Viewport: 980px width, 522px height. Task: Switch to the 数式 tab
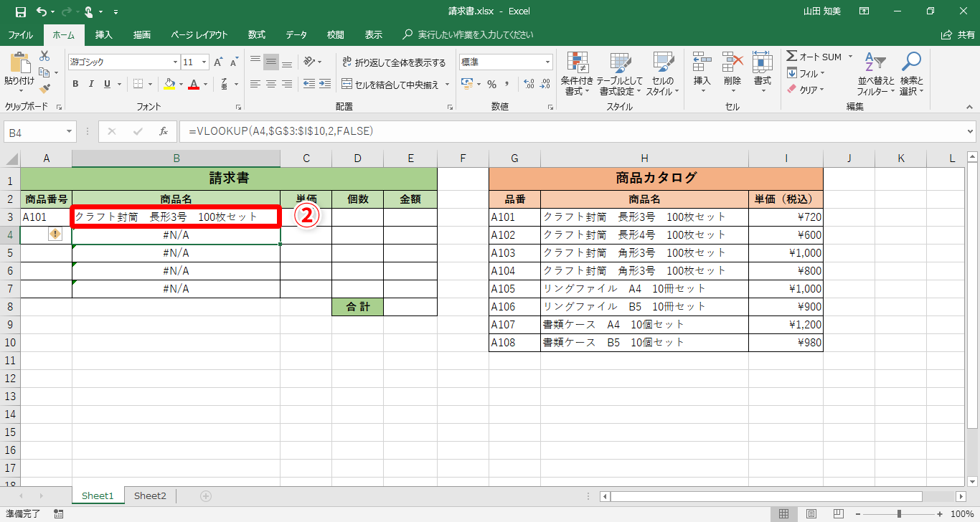click(x=257, y=34)
